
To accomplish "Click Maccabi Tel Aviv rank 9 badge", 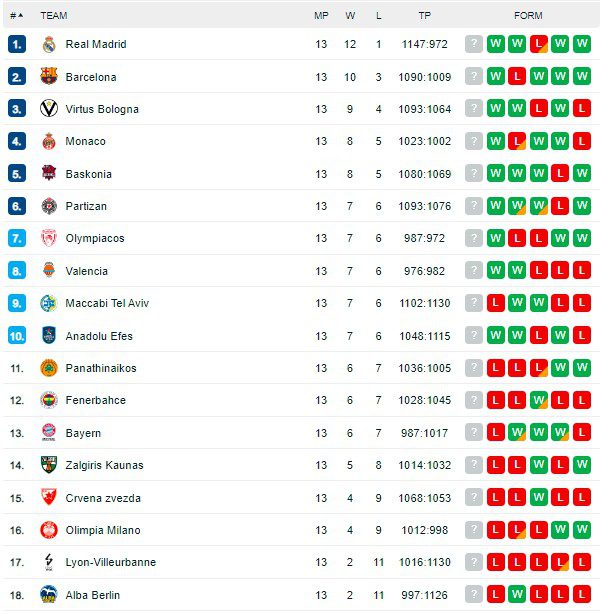I will [x=16, y=303].
